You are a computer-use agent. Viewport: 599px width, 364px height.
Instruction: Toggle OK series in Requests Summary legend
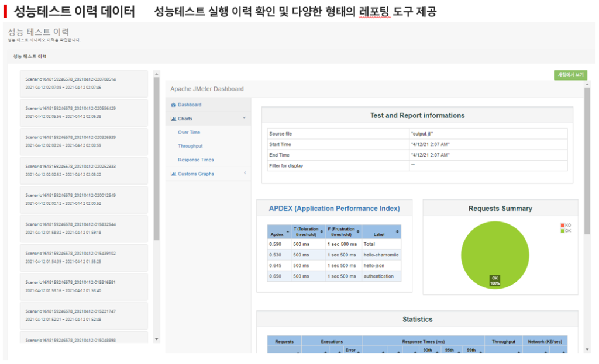(x=566, y=231)
